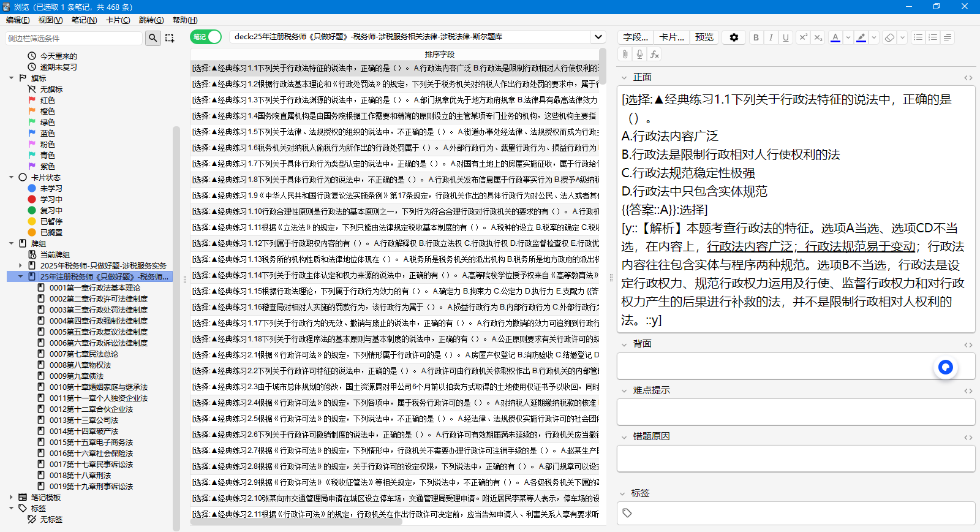Click the eraser remove-formatting icon
The image size is (980, 532).
889,37
